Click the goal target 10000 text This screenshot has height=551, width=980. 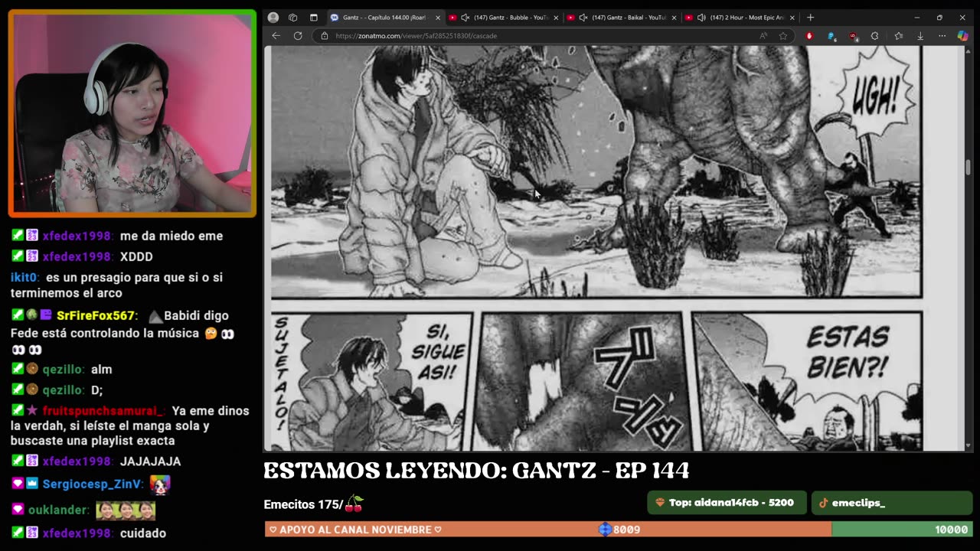[x=951, y=530]
